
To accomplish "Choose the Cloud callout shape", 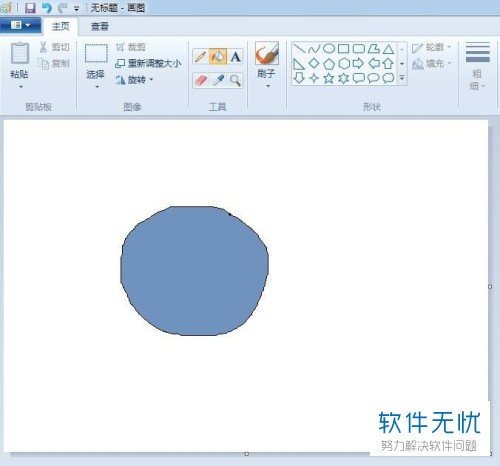I will pos(388,78).
